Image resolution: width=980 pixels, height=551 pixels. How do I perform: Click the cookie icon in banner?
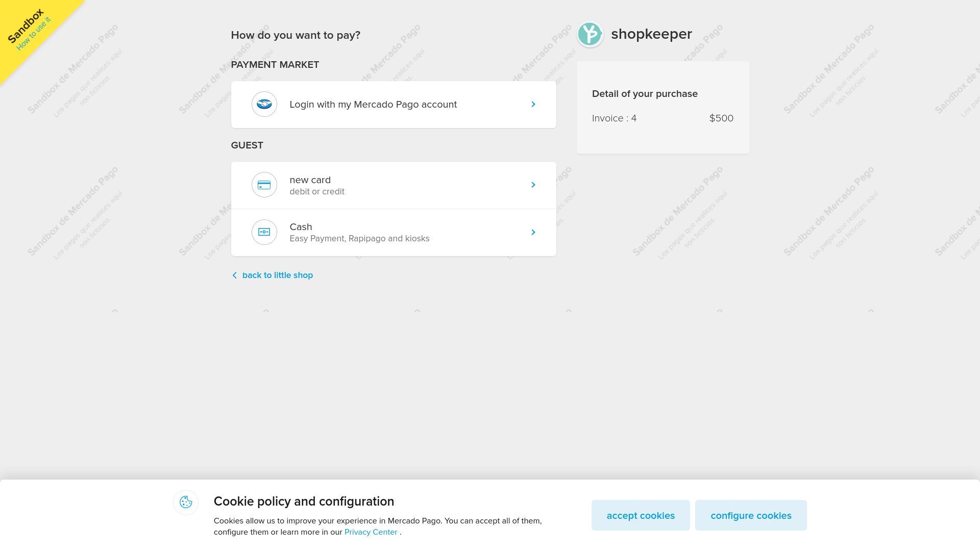click(186, 503)
